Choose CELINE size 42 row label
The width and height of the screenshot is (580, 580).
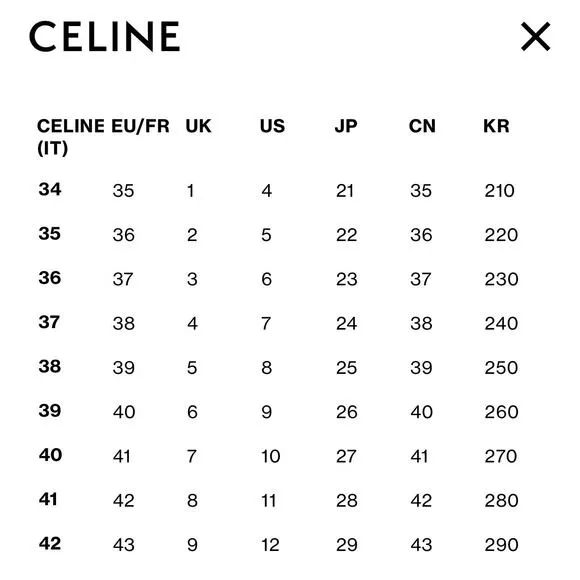[x=50, y=543]
